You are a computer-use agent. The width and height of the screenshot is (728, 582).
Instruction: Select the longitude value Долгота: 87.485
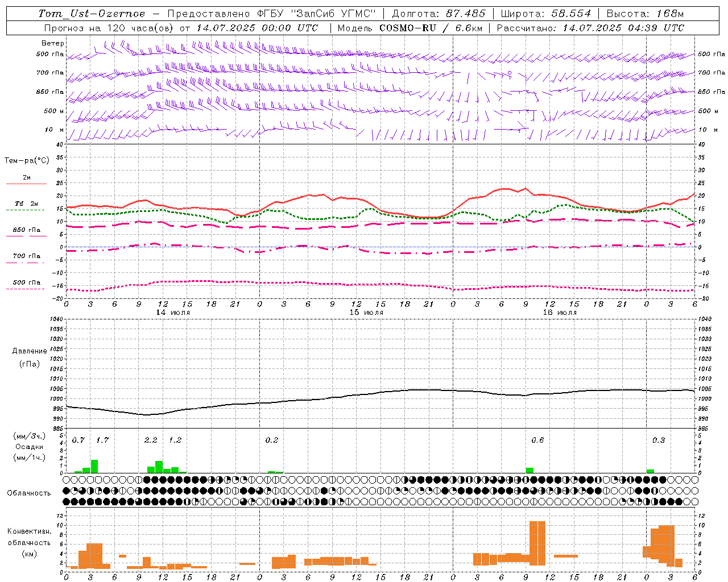point(439,14)
